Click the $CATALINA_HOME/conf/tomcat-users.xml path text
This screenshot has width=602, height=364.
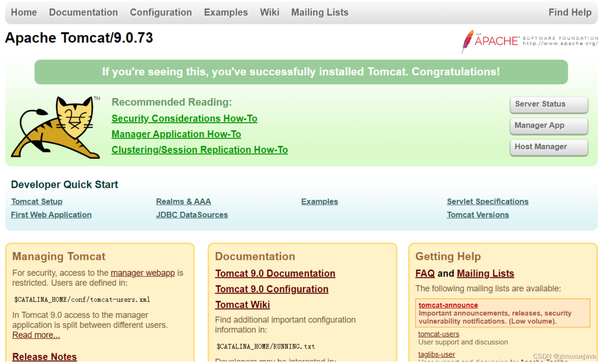click(x=82, y=299)
